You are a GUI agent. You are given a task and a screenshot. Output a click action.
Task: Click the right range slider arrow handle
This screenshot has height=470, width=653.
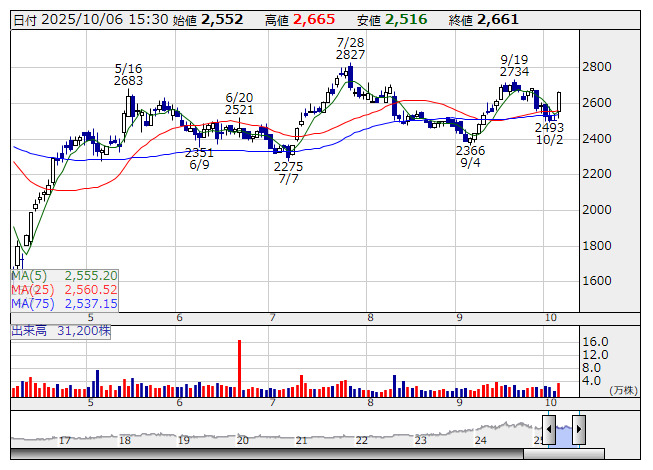pyautogui.click(x=579, y=429)
